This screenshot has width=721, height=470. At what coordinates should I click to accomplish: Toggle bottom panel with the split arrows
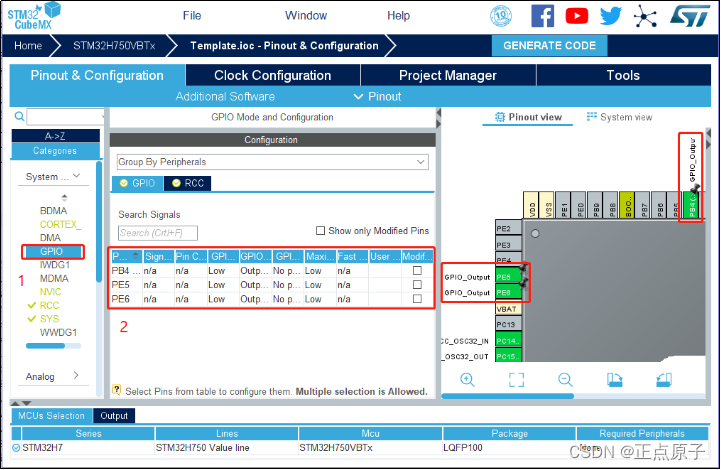21,403
